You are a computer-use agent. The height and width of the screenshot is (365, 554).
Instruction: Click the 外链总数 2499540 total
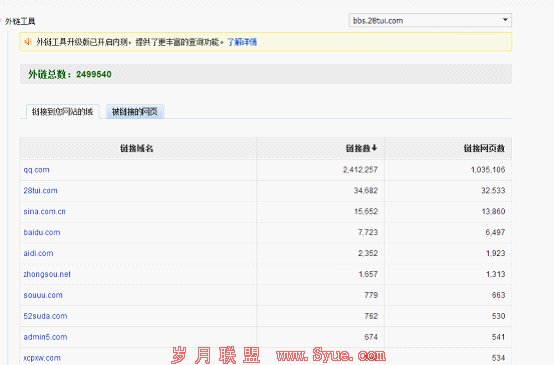click(x=70, y=74)
